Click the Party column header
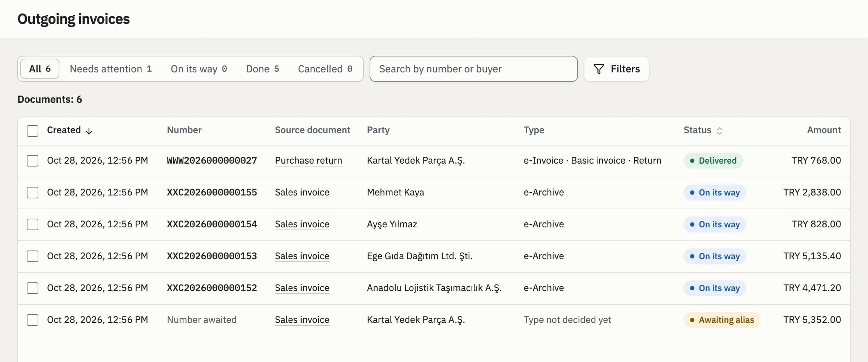Viewport: 868px width, 362px height. (378, 130)
